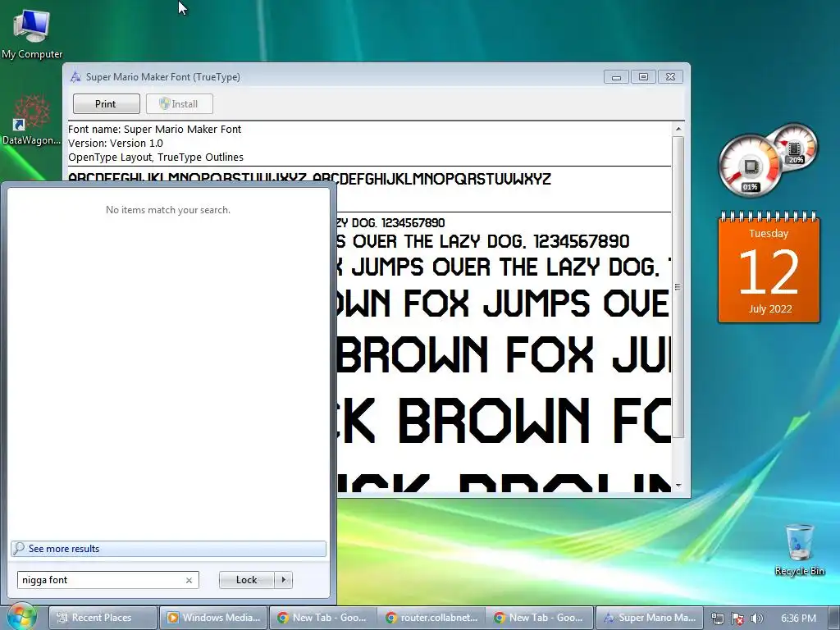Click the Lock button in Start menu
840x630 pixels.
click(x=246, y=580)
